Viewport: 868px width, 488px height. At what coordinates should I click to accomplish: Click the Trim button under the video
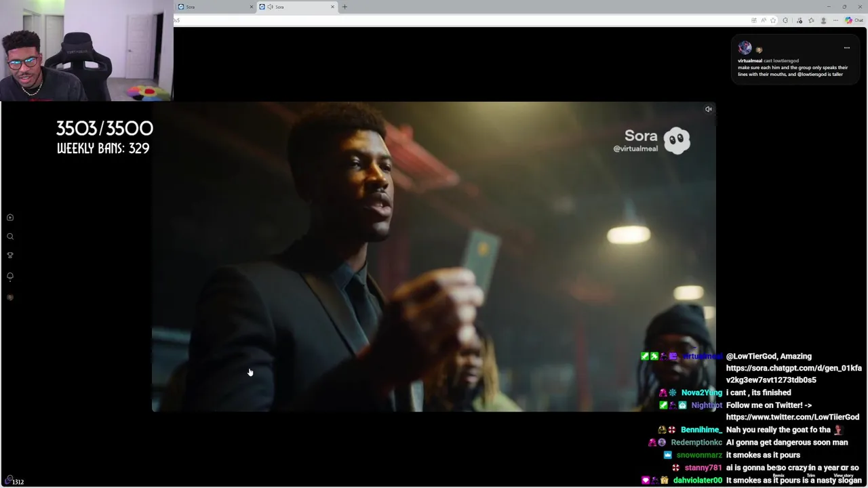pos(810,475)
